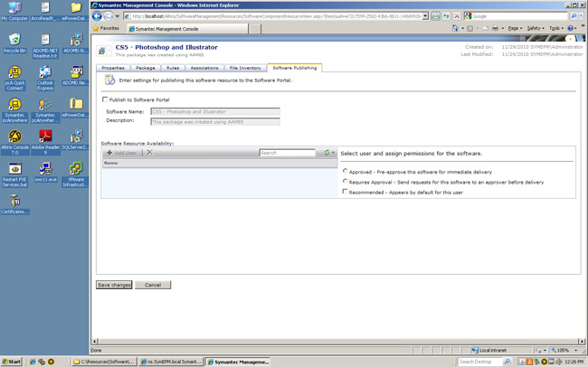
Task: Open the zoom level 105% dropdown
Action: pos(576,350)
